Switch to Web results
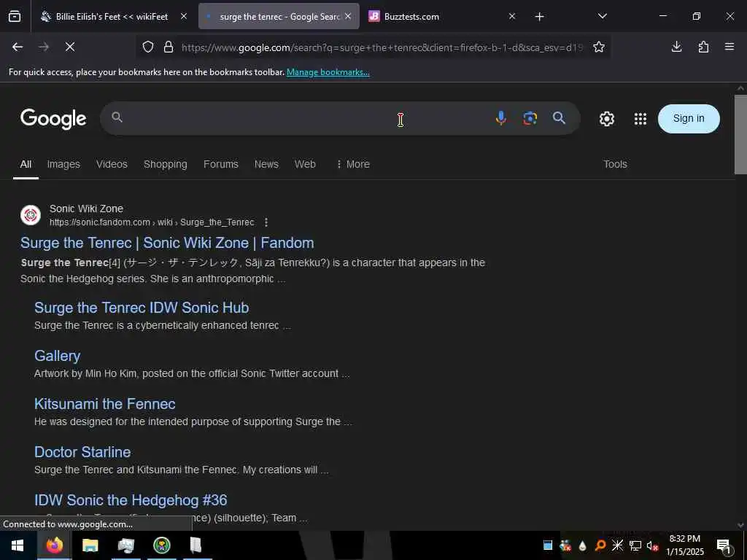 pyautogui.click(x=305, y=164)
